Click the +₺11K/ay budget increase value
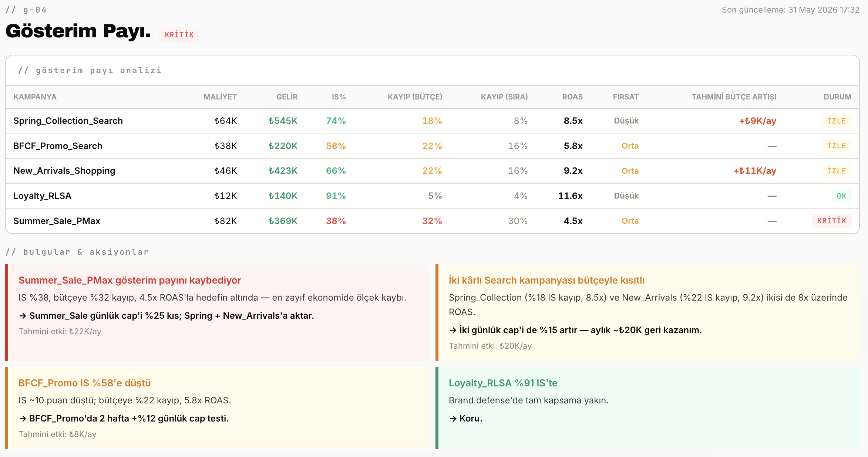The width and height of the screenshot is (868, 457). pyautogui.click(x=755, y=171)
